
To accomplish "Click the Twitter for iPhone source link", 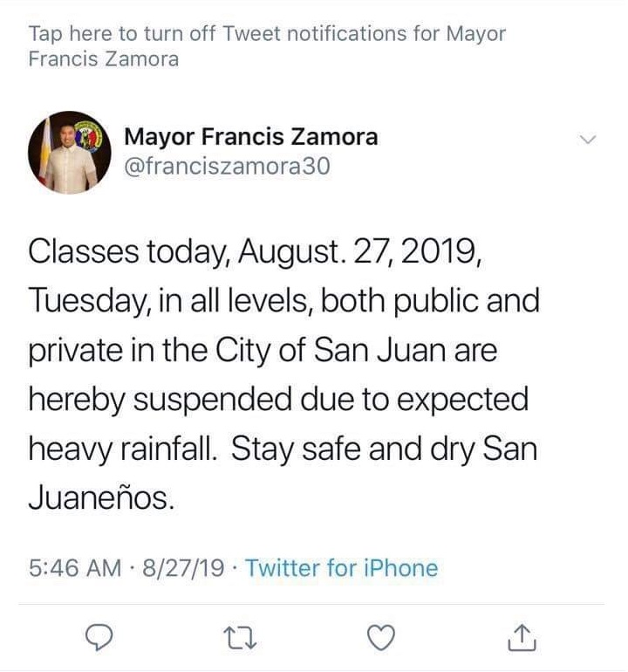I will tap(342, 569).
